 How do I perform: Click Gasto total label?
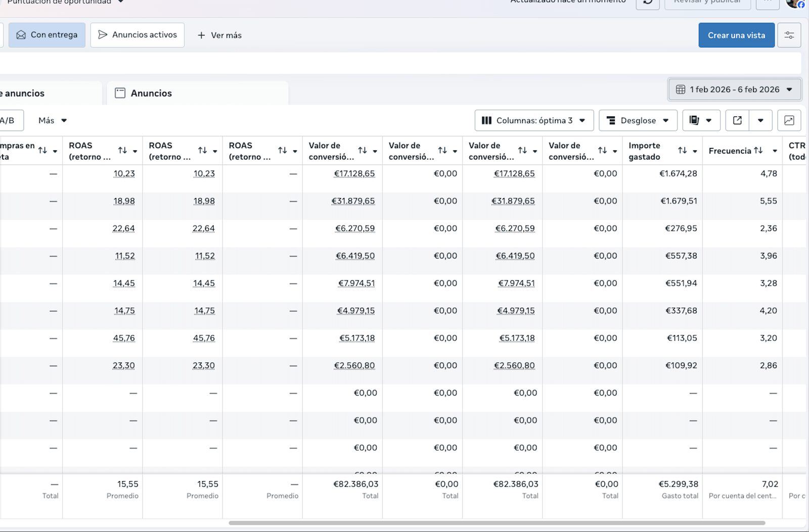680,496
